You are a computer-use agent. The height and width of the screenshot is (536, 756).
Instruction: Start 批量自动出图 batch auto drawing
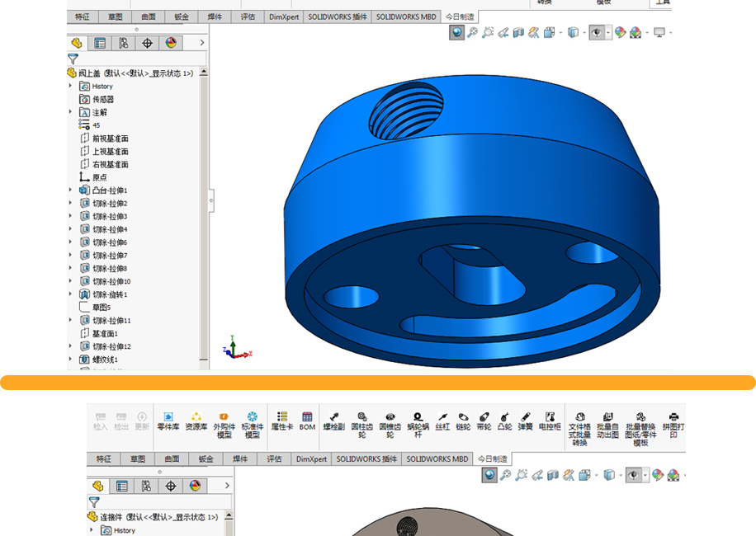tap(607, 426)
